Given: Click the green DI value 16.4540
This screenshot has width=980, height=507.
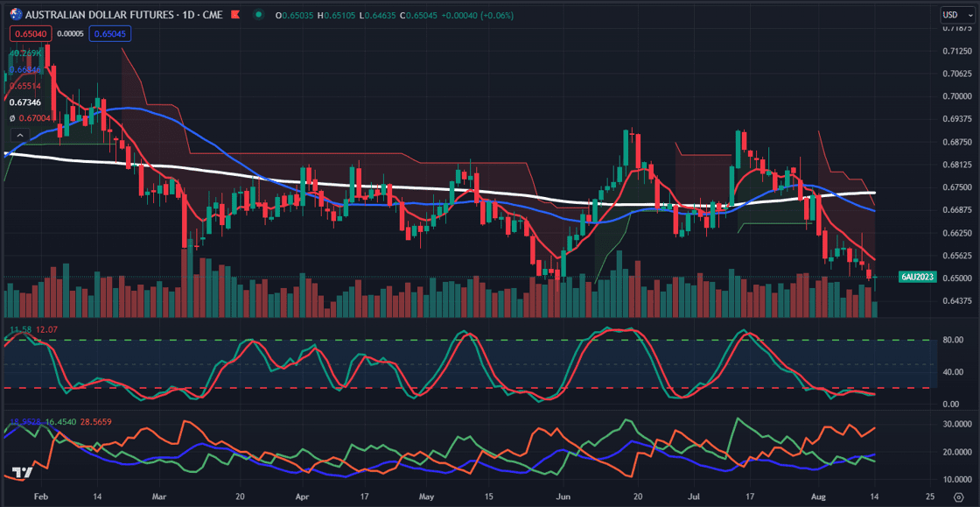Looking at the screenshot, I should (x=59, y=421).
